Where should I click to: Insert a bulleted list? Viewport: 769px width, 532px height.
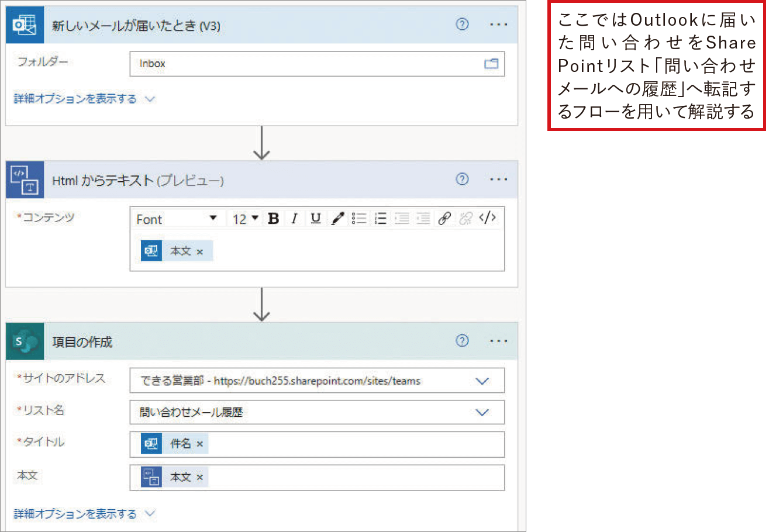click(x=359, y=219)
